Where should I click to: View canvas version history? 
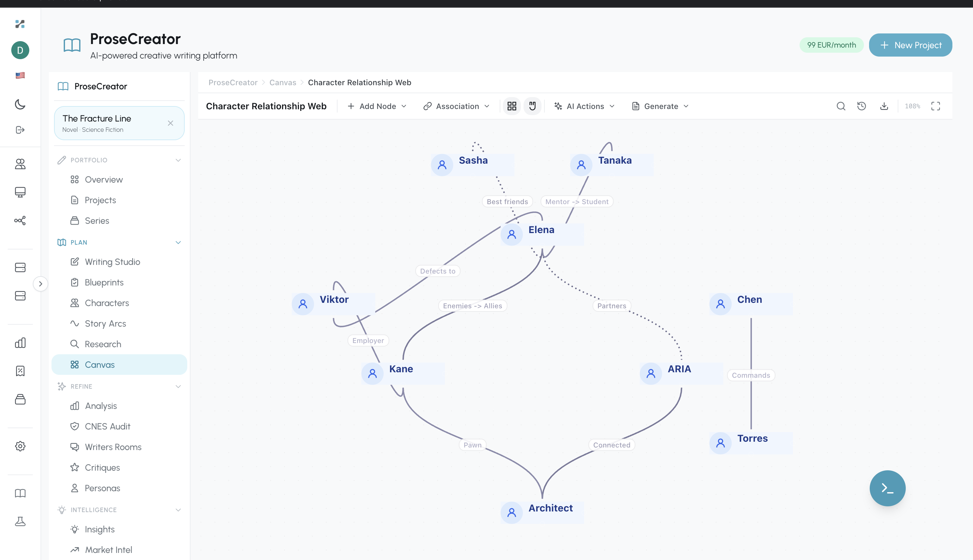(x=862, y=106)
